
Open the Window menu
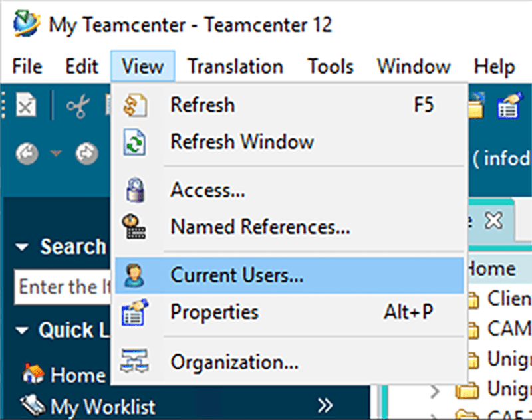pyautogui.click(x=414, y=66)
